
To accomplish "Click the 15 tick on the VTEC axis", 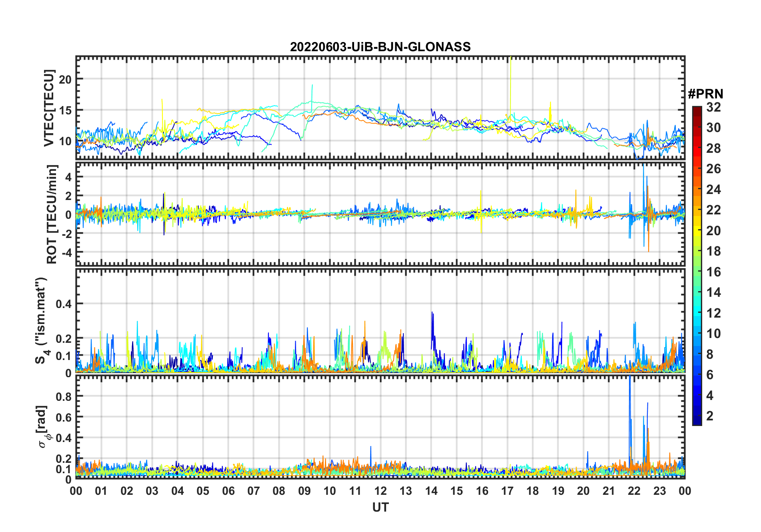I will [x=65, y=110].
